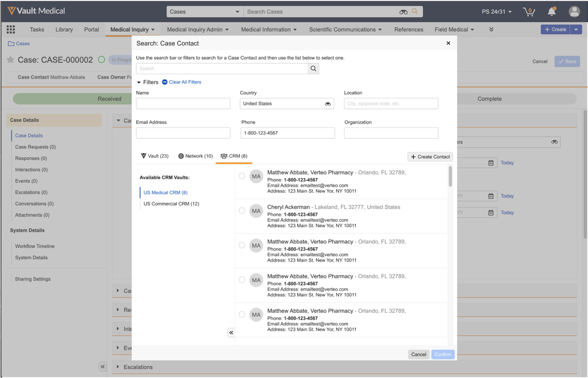Collapse the CRM vaults panel with double chevron
This screenshot has height=378, width=588.
point(231,333)
